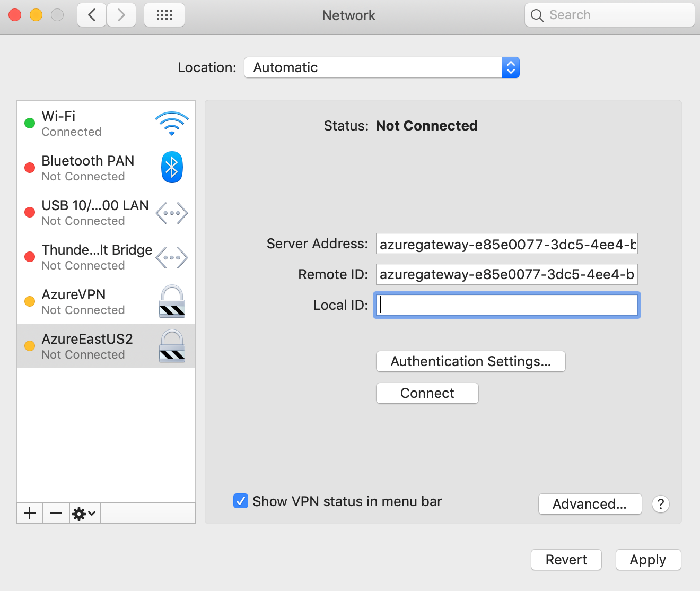Select the USB 10/...00 LAN service name
Image resolution: width=700 pixels, height=591 pixels.
pyautogui.click(x=95, y=205)
